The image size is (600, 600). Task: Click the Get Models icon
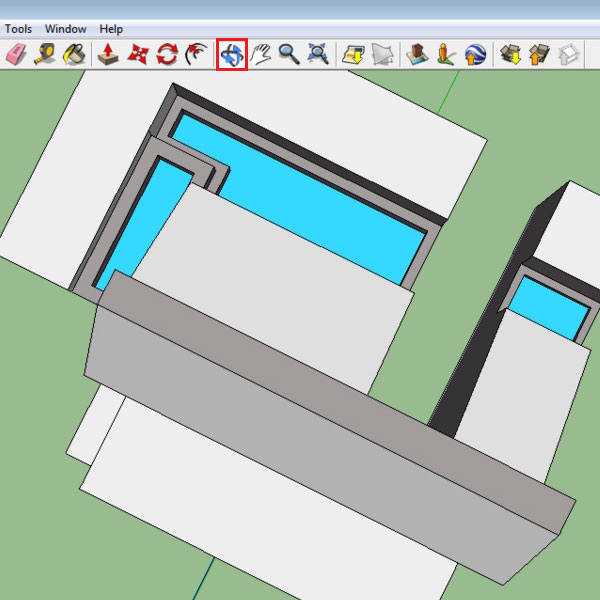(x=511, y=54)
